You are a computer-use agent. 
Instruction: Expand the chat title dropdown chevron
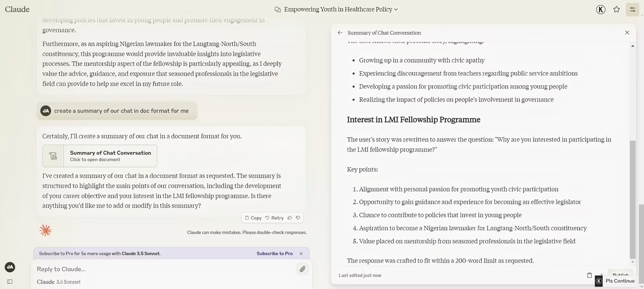pyautogui.click(x=396, y=9)
